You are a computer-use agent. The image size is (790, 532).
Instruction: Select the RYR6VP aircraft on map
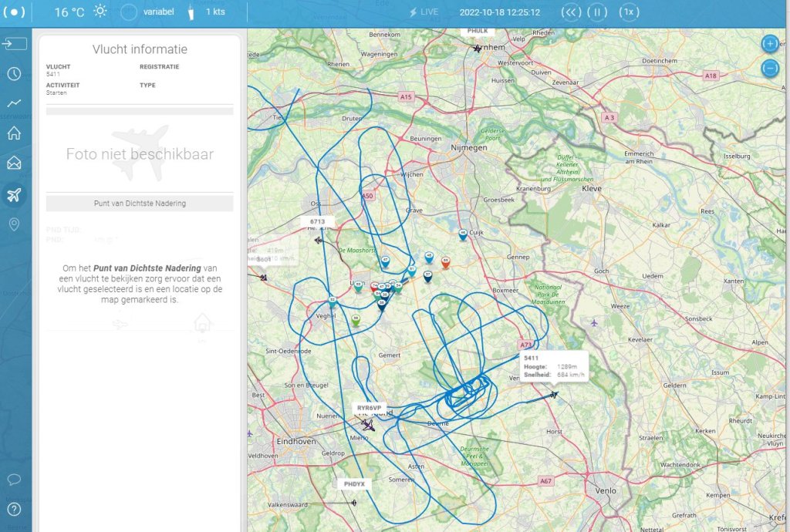369,423
